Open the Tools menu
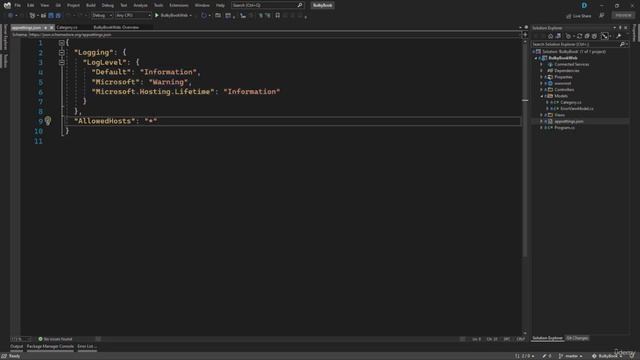 tap(158, 5)
